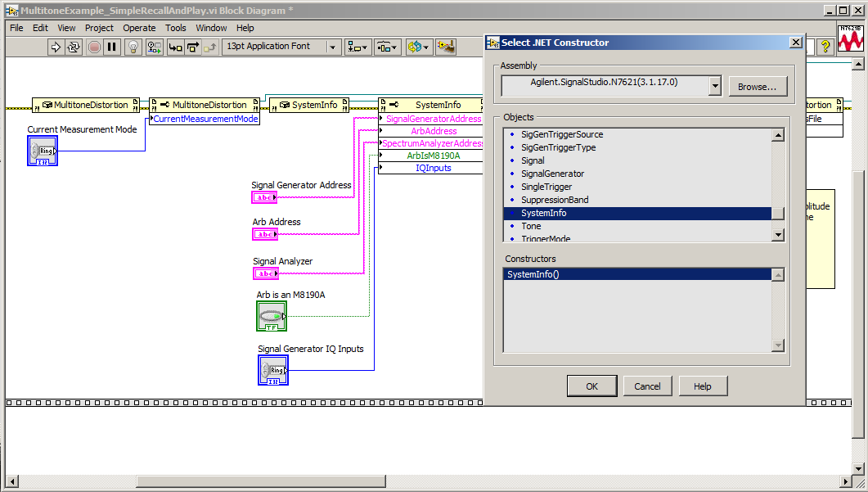Select SigGenTriggerType in Objects list
The image size is (868, 492).
[x=559, y=147]
